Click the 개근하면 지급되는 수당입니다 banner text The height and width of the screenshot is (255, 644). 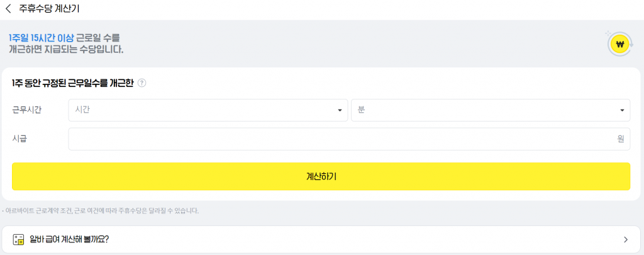click(66, 49)
